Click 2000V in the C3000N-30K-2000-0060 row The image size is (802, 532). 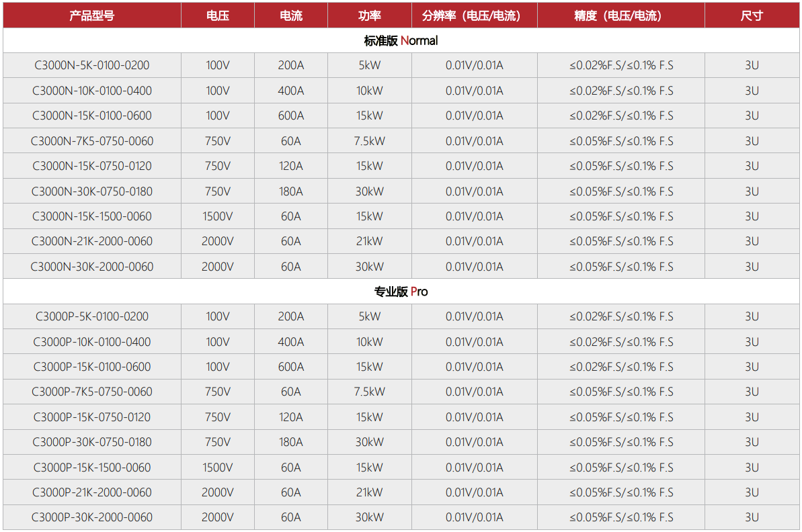pyautogui.click(x=218, y=267)
